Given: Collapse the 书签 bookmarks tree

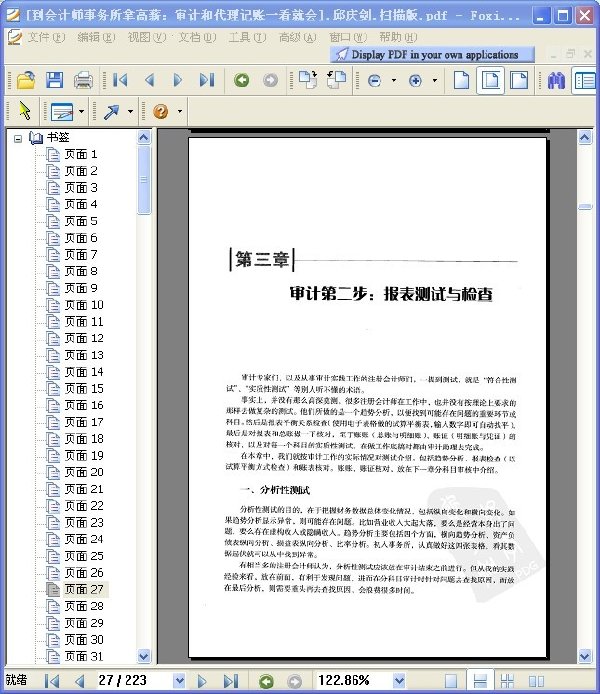Looking at the screenshot, I should pyautogui.click(x=18, y=139).
